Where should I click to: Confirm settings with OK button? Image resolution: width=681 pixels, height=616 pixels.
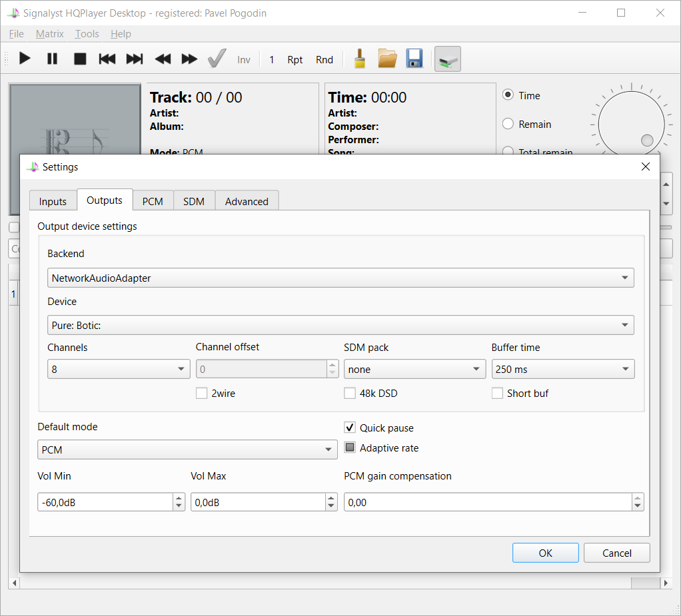click(545, 553)
